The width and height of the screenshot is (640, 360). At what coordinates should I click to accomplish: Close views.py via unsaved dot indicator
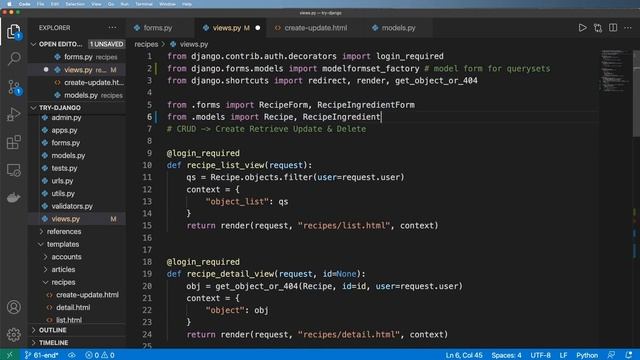pos(258,28)
